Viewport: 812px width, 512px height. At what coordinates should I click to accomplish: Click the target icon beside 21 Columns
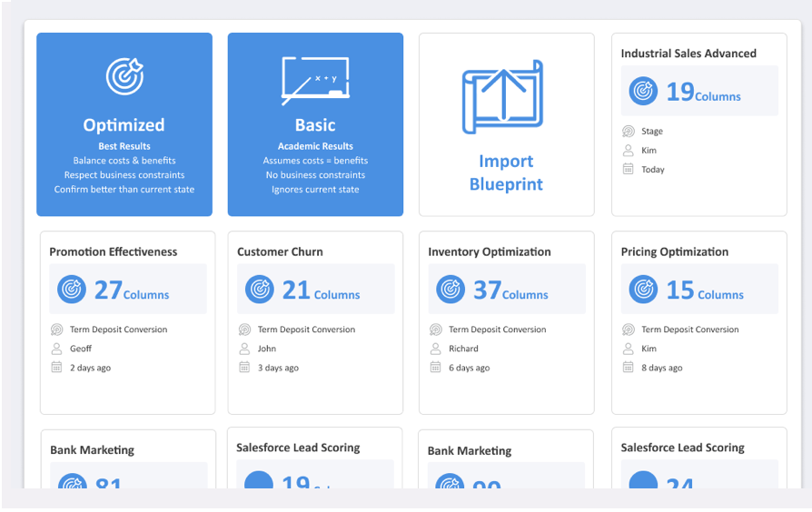[260, 290]
